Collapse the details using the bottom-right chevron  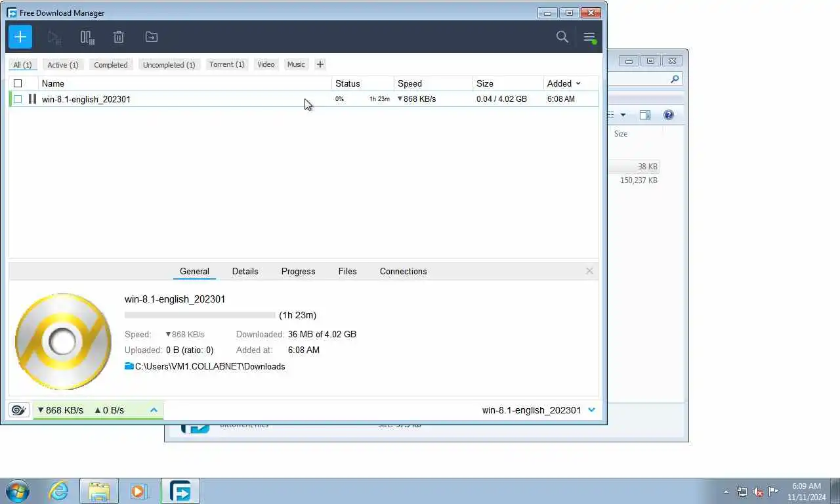[592, 410]
